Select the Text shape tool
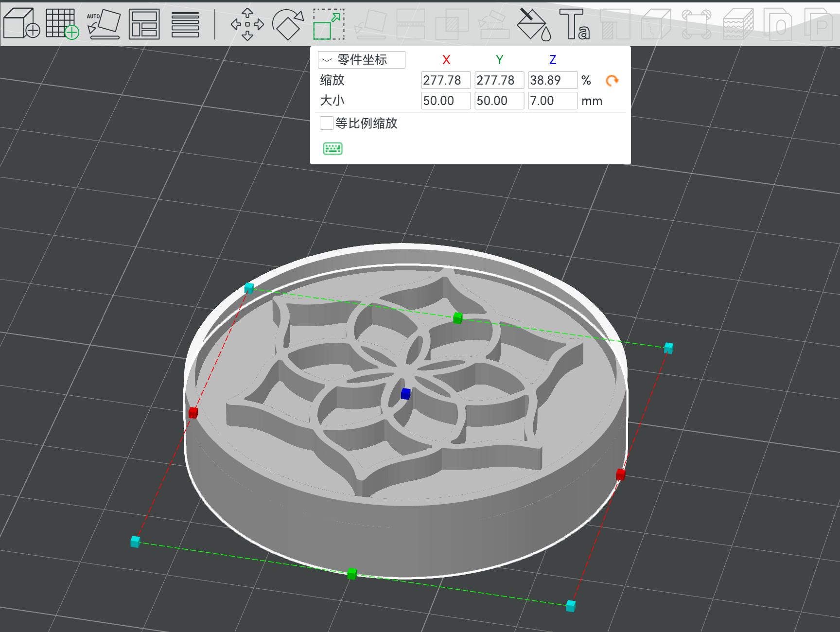This screenshot has height=632, width=840. pos(575,24)
